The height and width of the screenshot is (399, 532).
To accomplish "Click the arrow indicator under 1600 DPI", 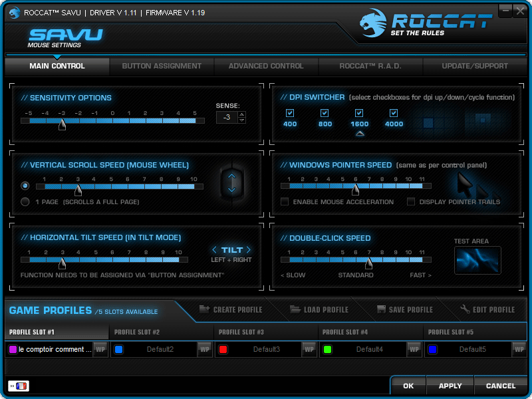I will click(360, 132).
